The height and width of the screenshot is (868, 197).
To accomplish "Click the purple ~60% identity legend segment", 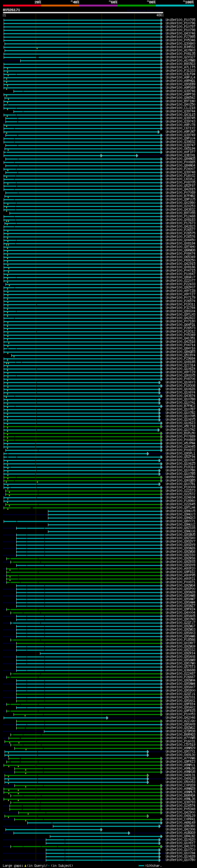I will (98, 6).
